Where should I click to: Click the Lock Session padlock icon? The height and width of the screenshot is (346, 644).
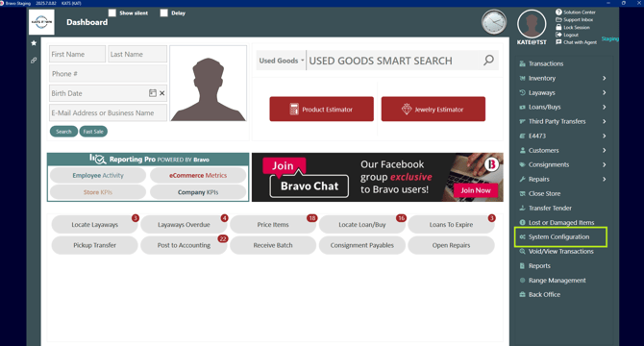[x=558, y=27]
